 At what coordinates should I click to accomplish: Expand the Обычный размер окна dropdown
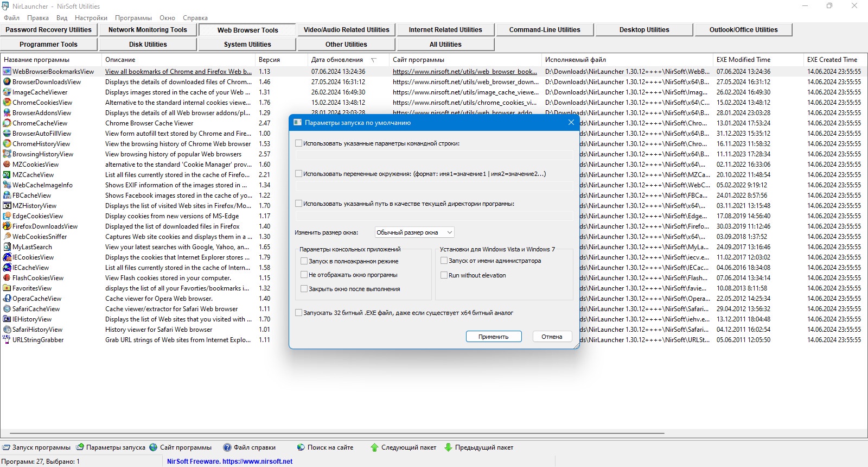414,232
